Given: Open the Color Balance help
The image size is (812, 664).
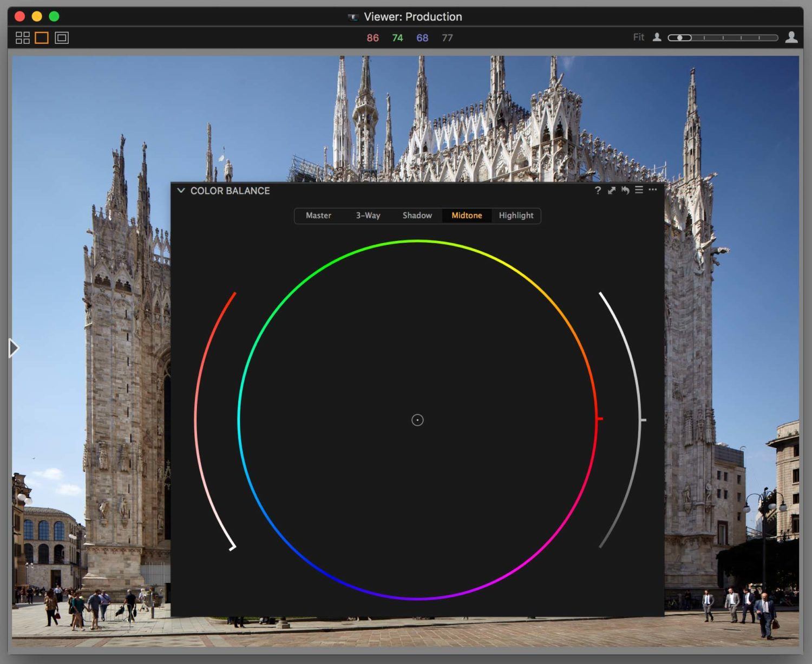Looking at the screenshot, I should point(598,191).
